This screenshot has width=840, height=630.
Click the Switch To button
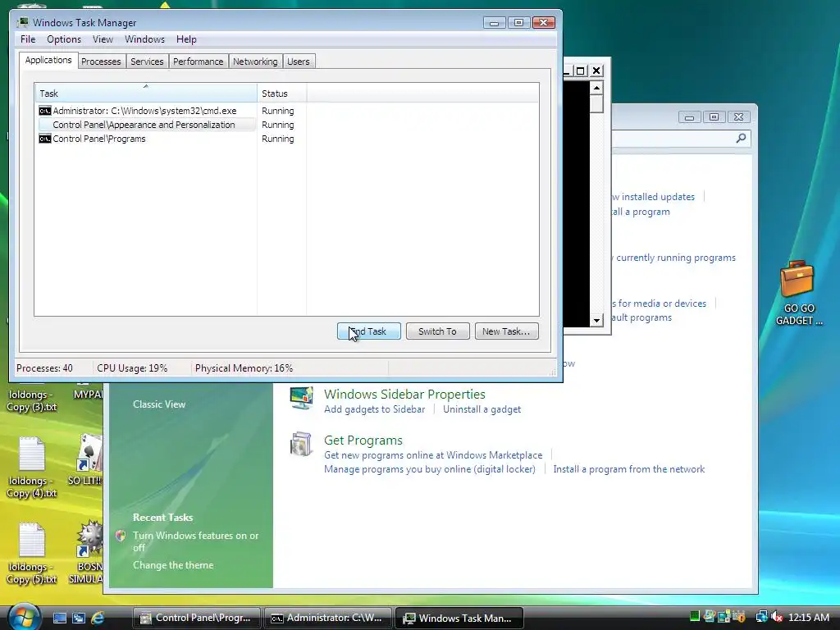point(438,331)
